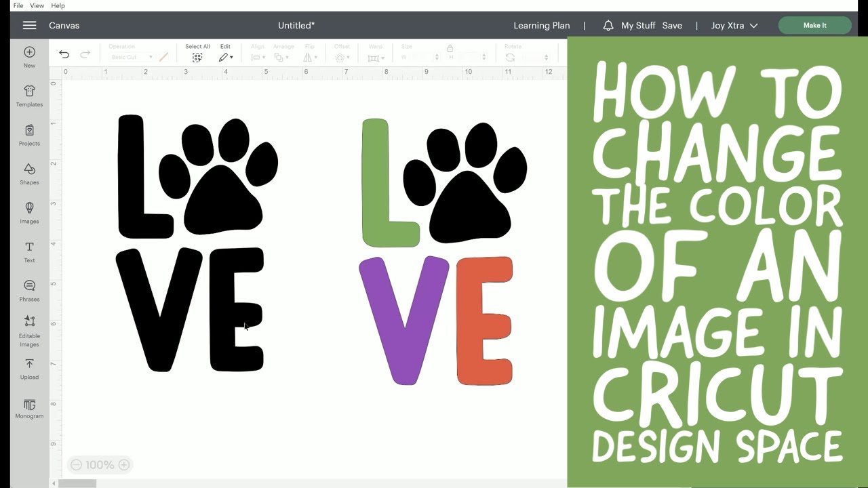Click the Width size input field

tap(422, 58)
